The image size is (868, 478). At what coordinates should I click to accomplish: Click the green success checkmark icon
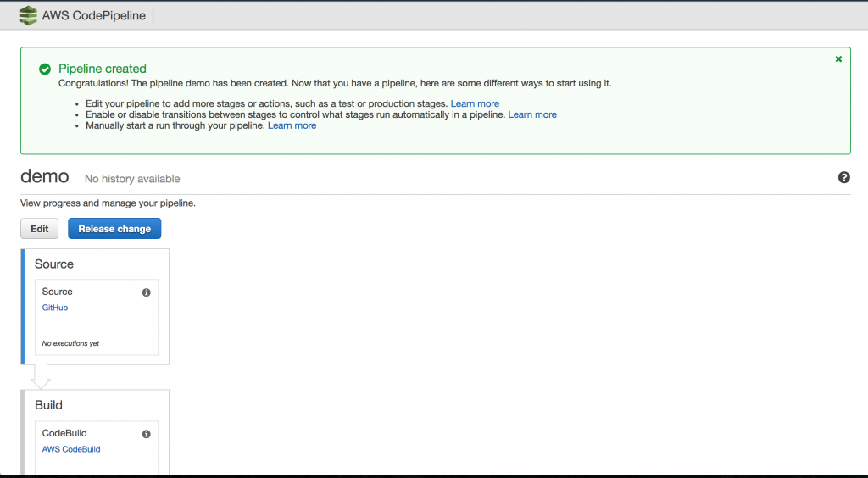click(45, 69)
